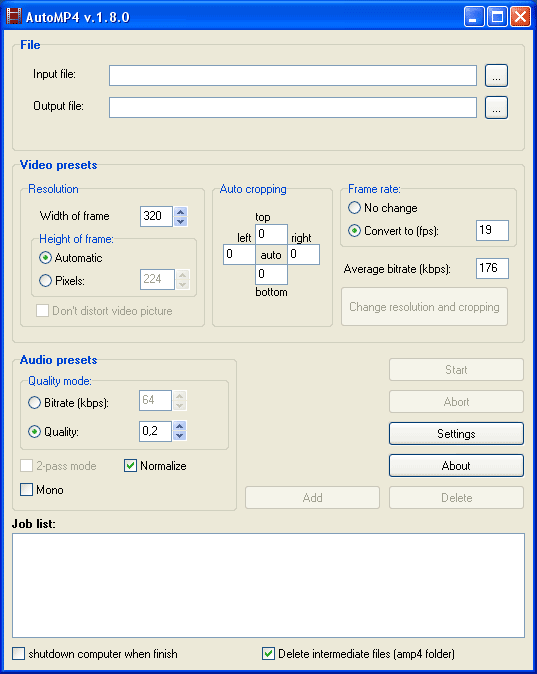This screenshot has height=674, width=537.
Task: Browse for the input file
Action: click(496, 76)
